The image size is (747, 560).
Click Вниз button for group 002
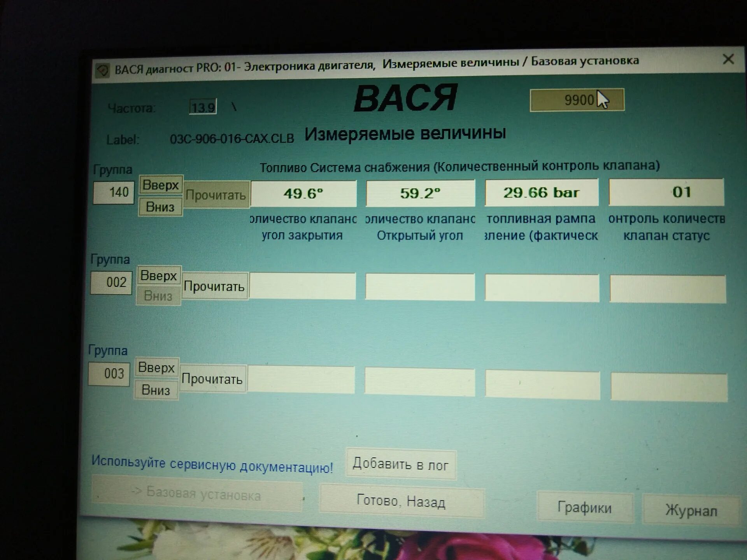coord(158,296)
